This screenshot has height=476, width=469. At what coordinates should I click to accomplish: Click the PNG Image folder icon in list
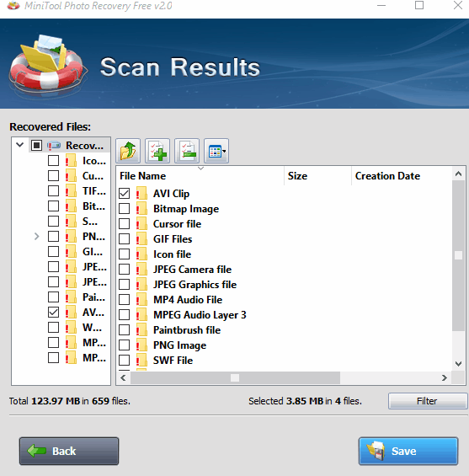point(141,345)
